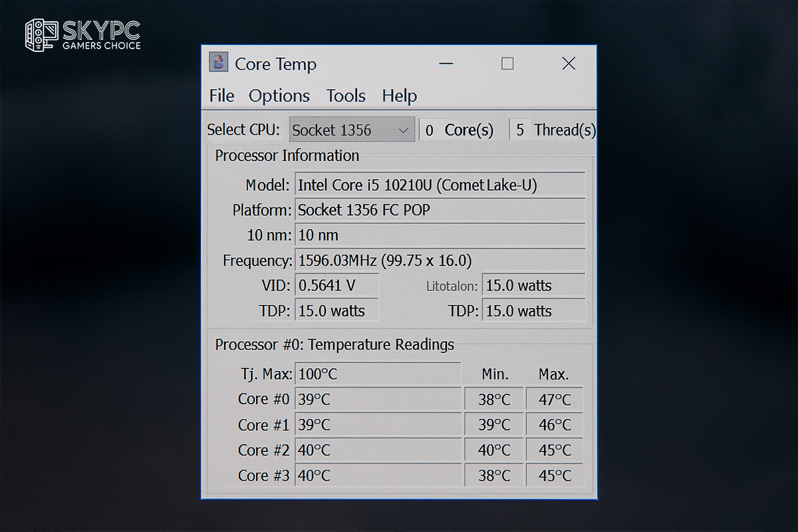Click Core #0 maximum temperature 47°C

click(555, 399)
